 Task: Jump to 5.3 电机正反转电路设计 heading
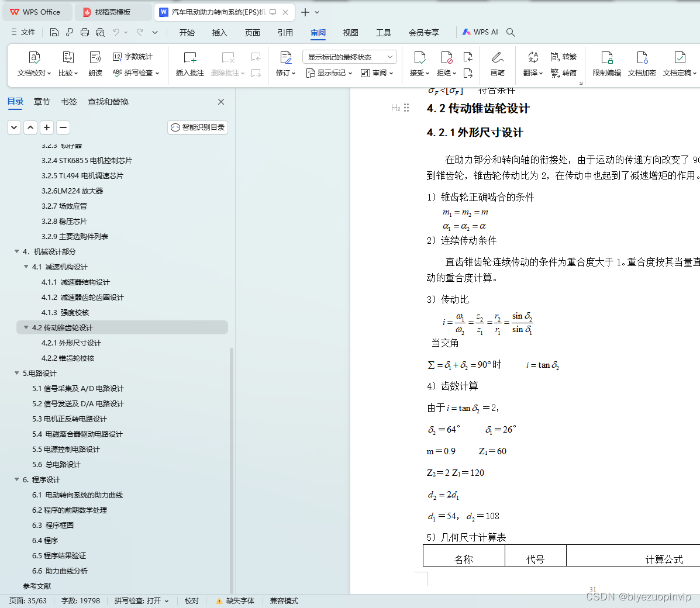pyautogui.click(x=69, y=419)
